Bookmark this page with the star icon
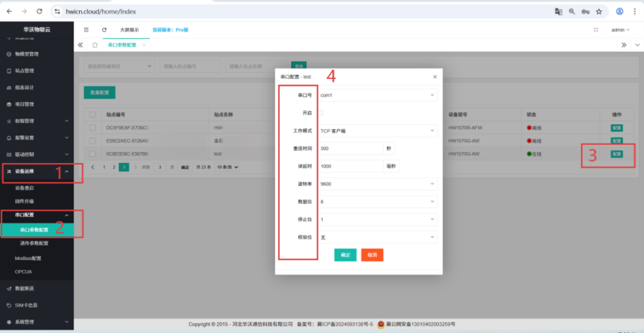The height and width of the screenshot is (333, 644). [x=599, y=12]
